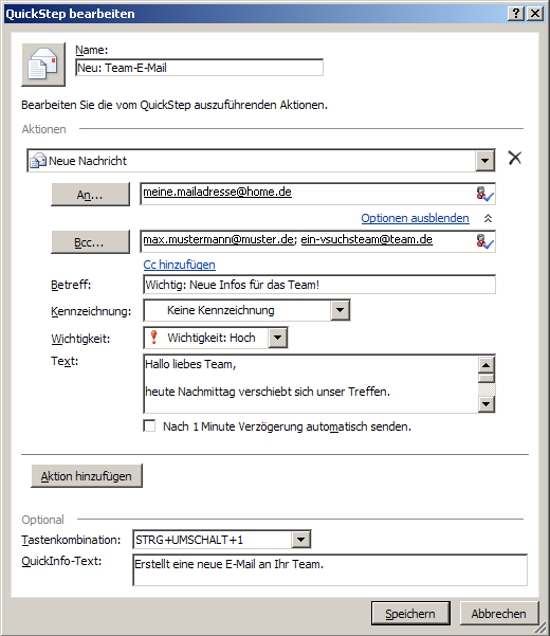Click Aktion hinzufügen button
This screenshot has height=636, width=550.
[87, 476]
